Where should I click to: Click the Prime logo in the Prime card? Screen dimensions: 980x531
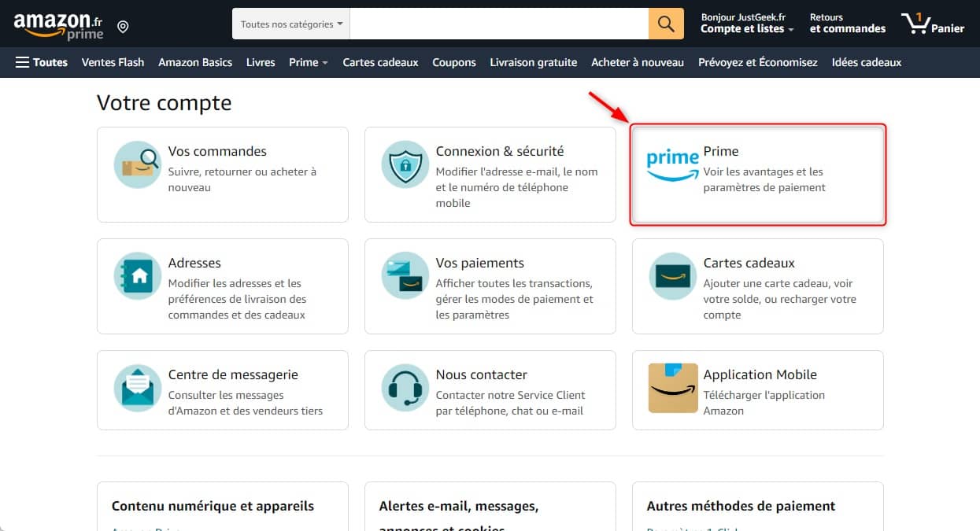pyautogui.click(x=672, y=165)
